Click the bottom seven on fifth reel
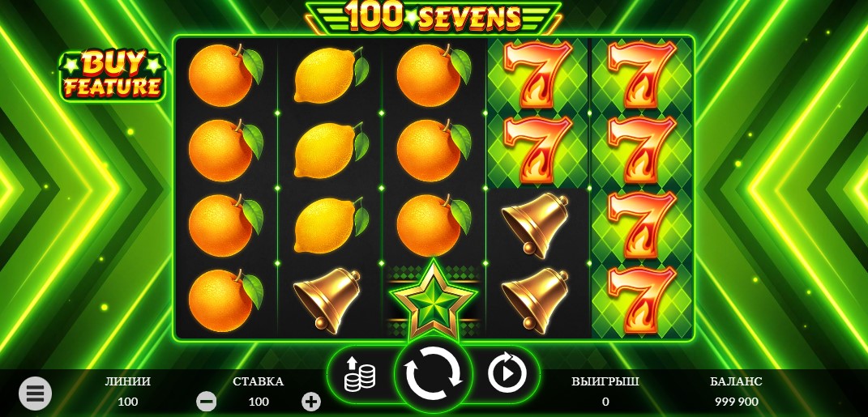Image resolution: width=868 pixels, height=417 pixels. pyautogui.click(x=642, y=300)
